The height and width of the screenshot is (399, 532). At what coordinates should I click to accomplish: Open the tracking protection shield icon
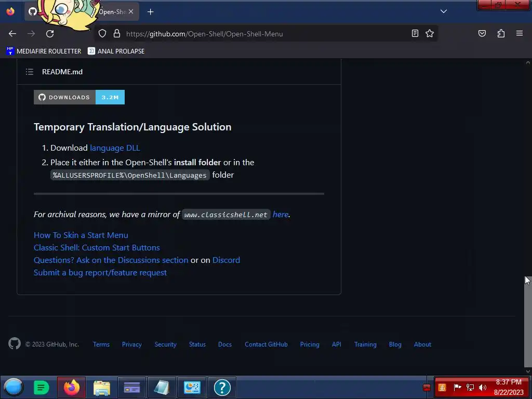point(102,33)
